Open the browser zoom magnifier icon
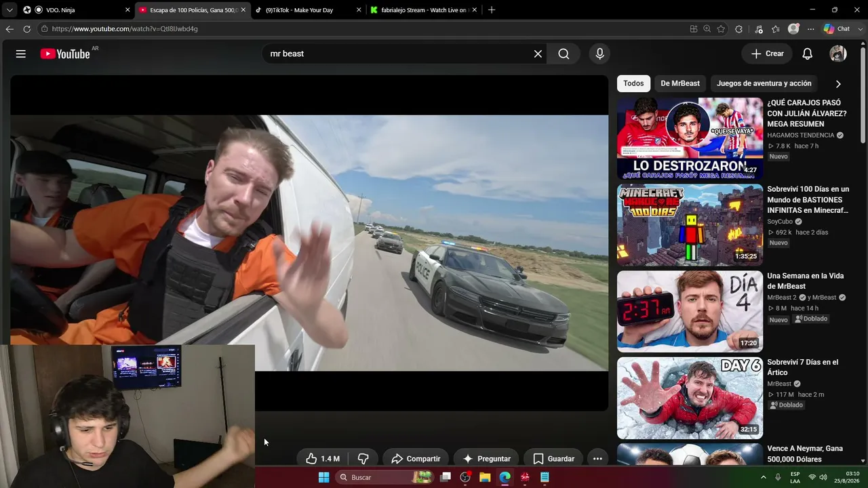 pyautogui.click(x=707, y=29)
